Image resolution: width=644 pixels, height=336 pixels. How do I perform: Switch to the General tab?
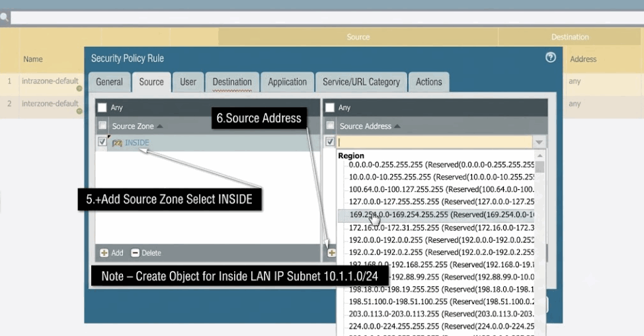click(109, 82)
